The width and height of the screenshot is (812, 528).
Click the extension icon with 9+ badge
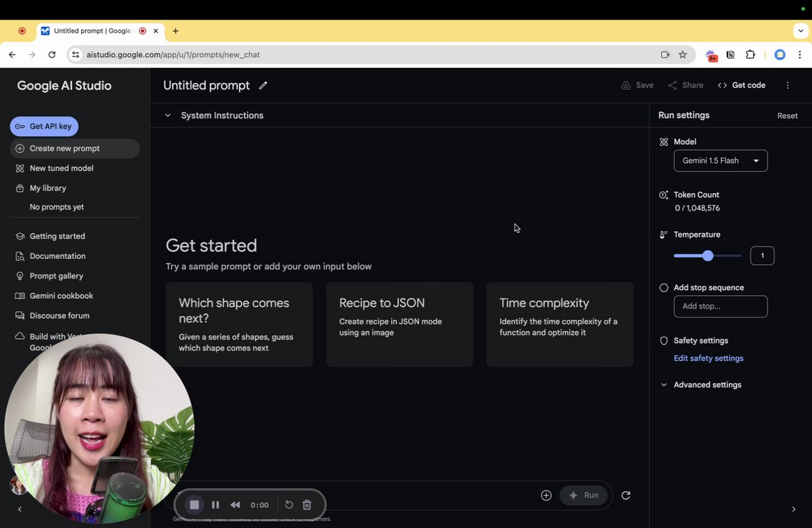click(711, 55)
